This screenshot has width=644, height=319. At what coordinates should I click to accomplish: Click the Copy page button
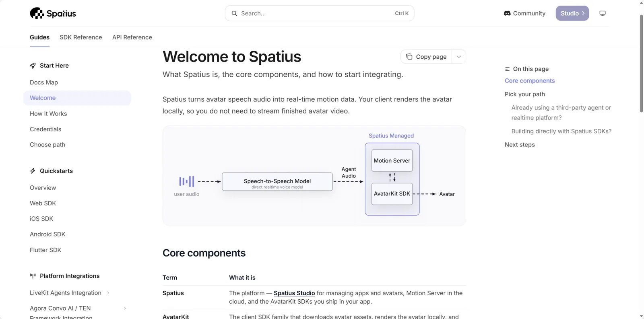point(426,57)
